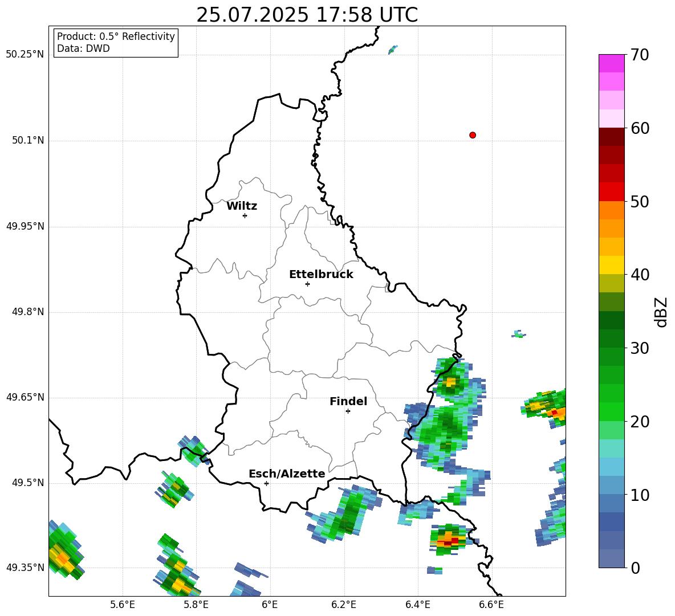The image size is (675, 616).
Task: Click the 49.65°N latitude label
Action: pyautogui.click(x=25, y=398)
